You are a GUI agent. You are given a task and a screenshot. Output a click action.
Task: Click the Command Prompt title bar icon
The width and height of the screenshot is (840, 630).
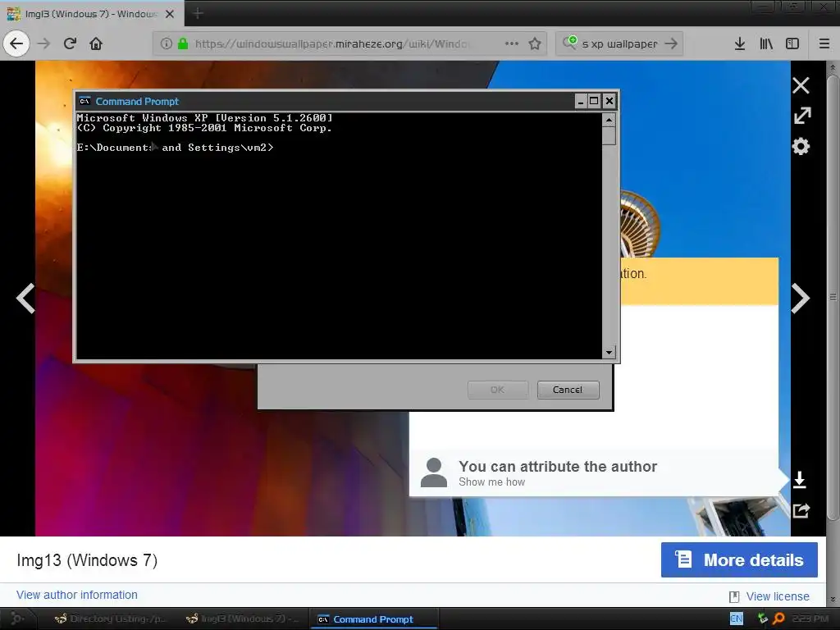click(x=84, y=101)
